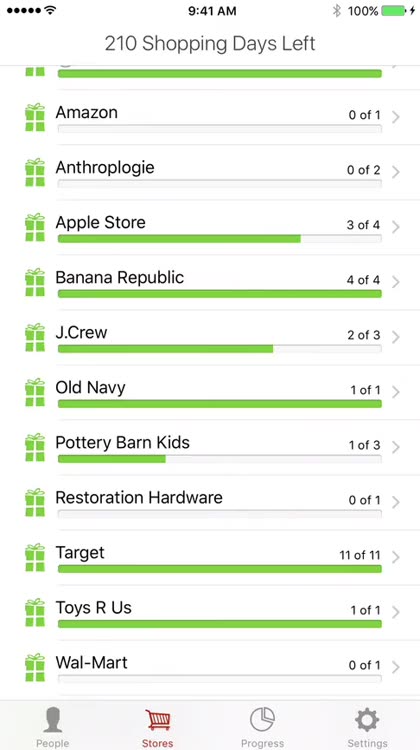Viewport: 420px width, 750px height.
Task: Tap the Bluetooth icon in status bar
Action: [x=337, y=11]
